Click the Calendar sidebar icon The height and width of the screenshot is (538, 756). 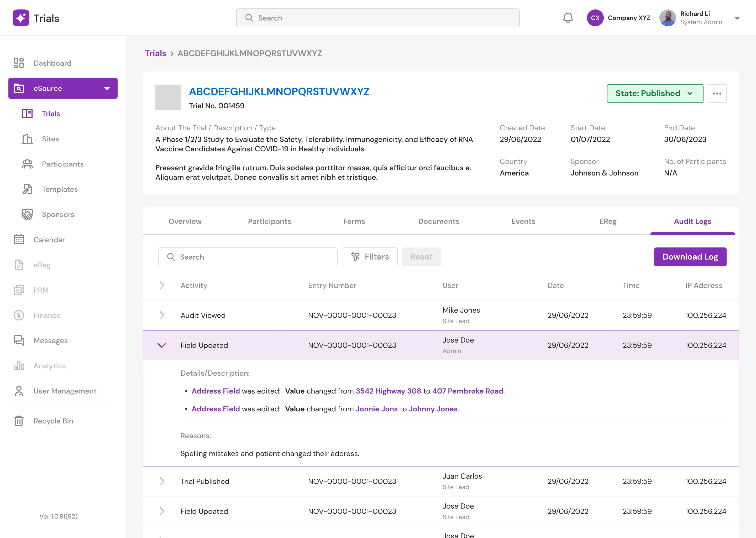19,240
